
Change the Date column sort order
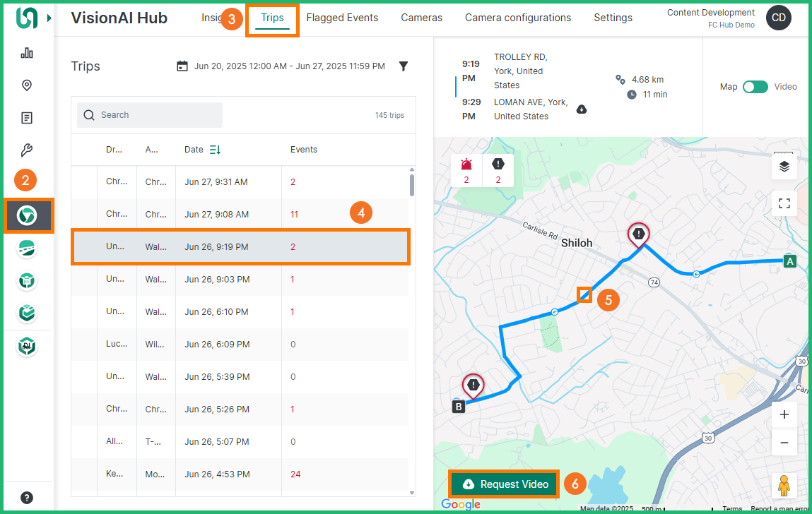(215, 150)
